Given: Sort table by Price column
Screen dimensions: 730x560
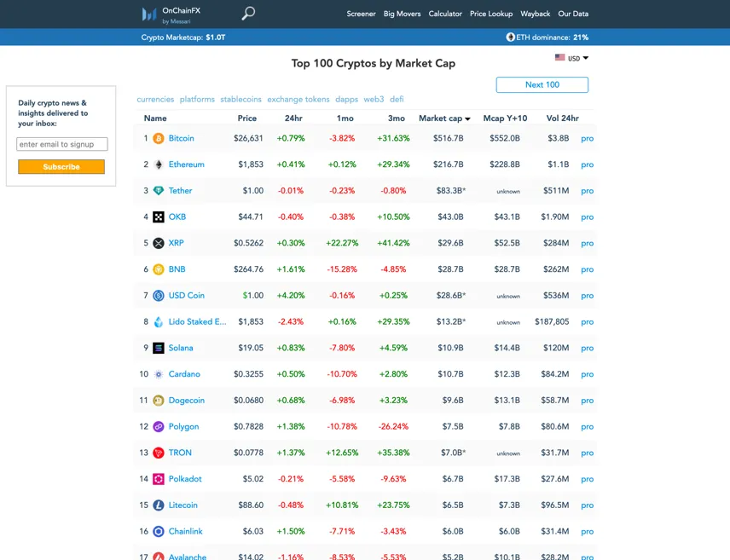Looking at the screenshot, I should (x=246, y=118).
